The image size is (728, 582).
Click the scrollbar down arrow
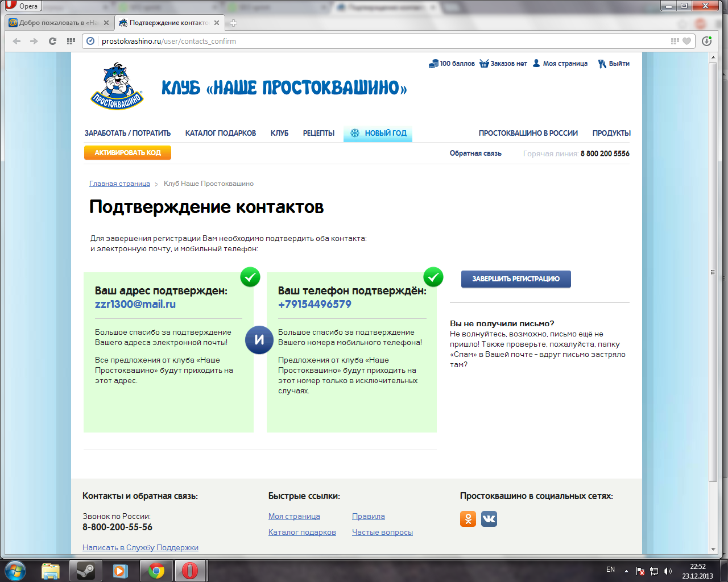(714, 550)
